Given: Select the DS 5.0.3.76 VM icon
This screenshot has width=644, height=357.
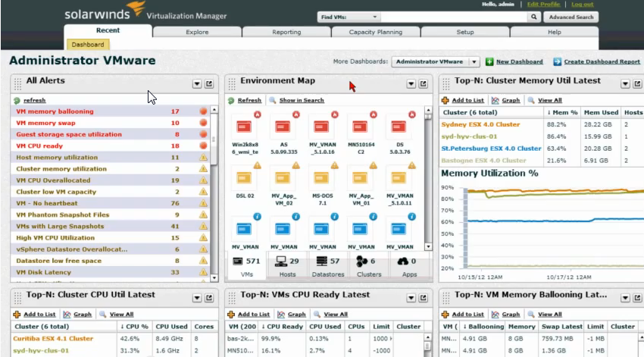Looking at the screenshot, I should click(399, 127).
